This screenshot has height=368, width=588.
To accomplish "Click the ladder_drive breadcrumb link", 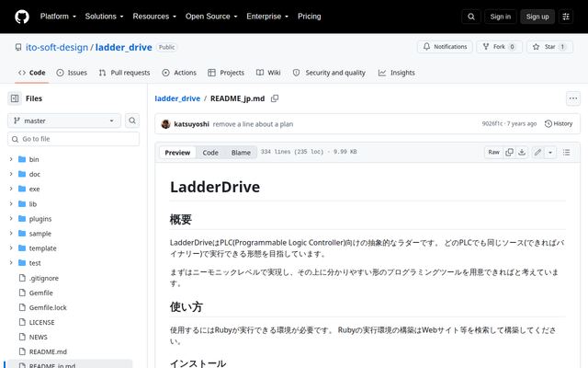I will point(177,98).
